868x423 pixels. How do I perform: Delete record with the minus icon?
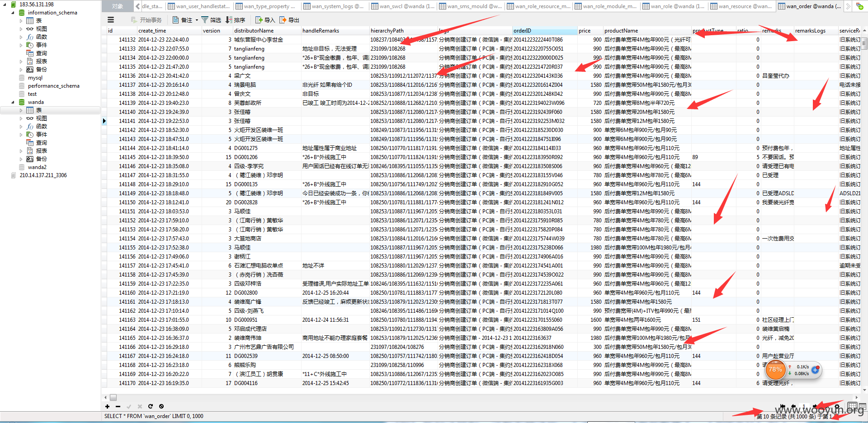(118, 406)
